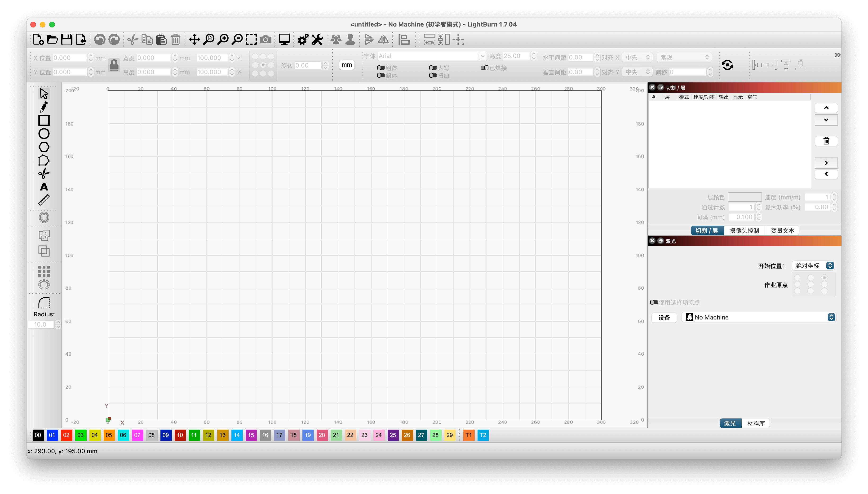Screen dimensions: 868x494
Task: Choose the Draw Lines pencil tool
Action: (x=44, y=107)
